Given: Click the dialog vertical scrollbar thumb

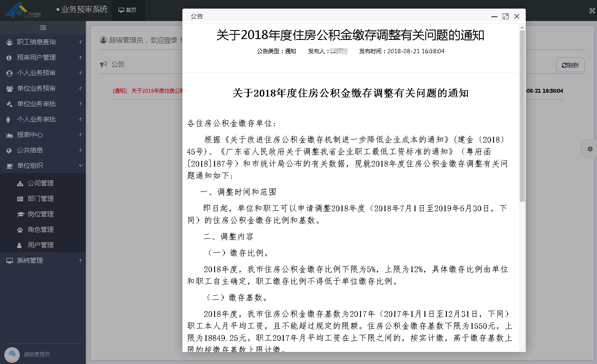Looking at the screenshot, I should pyautogui.click(x=522, y=116).
